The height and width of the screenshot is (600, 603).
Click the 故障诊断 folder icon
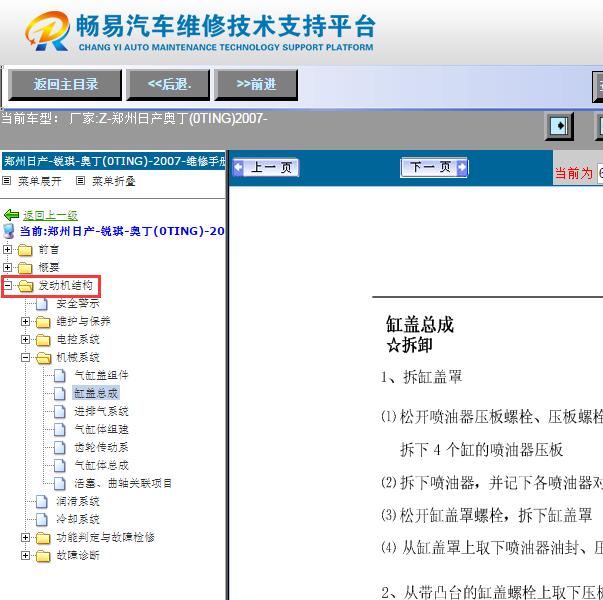pyautogui.click(x=43, y=556)
